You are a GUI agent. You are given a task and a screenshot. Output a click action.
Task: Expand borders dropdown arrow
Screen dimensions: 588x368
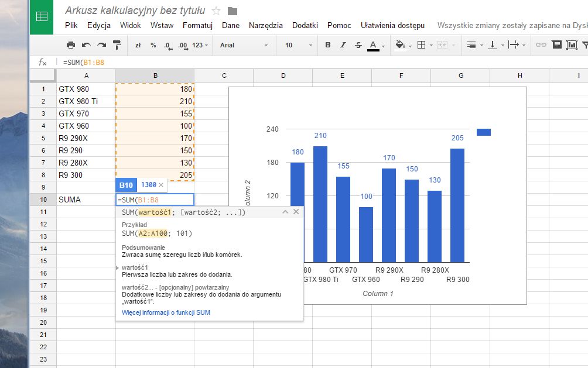(x=431, y=46)
